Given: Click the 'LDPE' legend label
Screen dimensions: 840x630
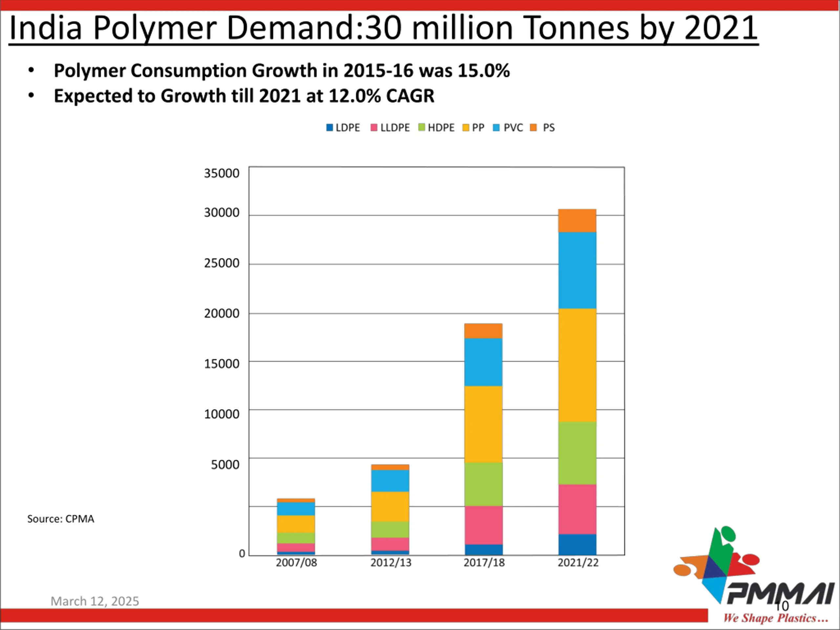Looking at the screenshot, I should [348, 128].
